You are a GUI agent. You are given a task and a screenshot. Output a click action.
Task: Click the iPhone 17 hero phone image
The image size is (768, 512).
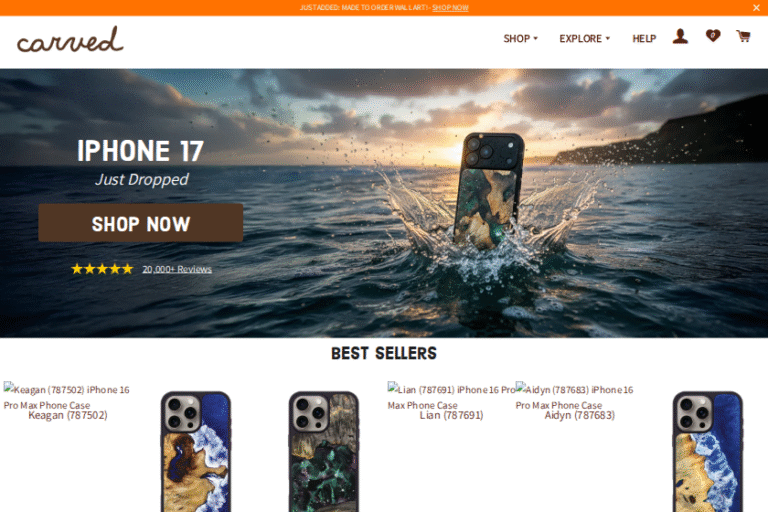pyautogui.click(x=488, y=190)
